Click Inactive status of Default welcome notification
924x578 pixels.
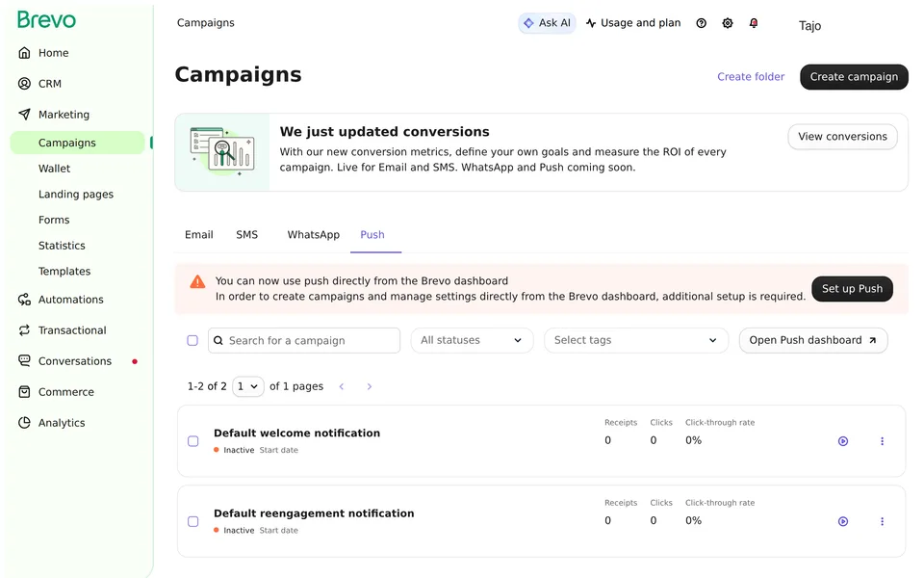239,450
